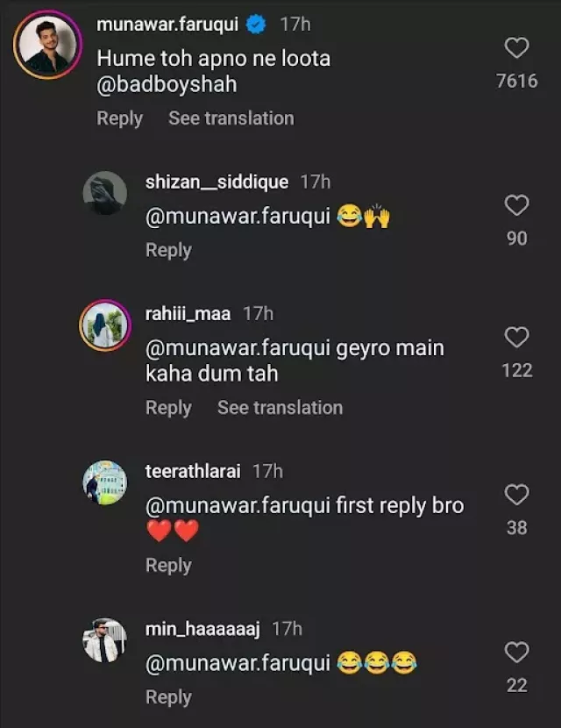561x728 pixels.
Task: See translation of rahiii_maa's reply
Action: coord(280,408)
